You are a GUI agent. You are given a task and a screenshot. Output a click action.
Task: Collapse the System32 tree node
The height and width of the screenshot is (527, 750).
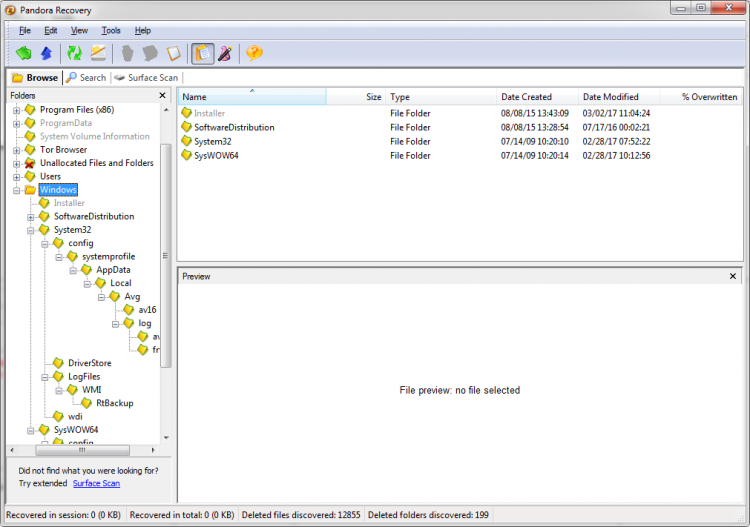pos(31,231)
